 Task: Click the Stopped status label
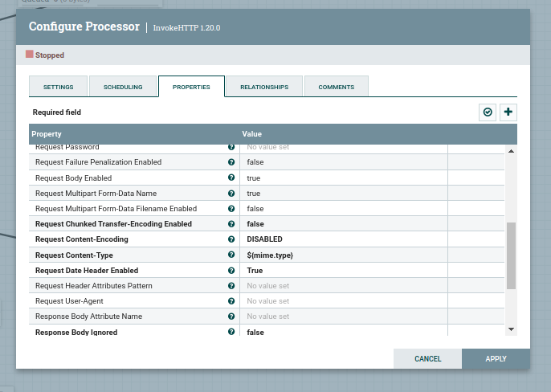[50, 55]
